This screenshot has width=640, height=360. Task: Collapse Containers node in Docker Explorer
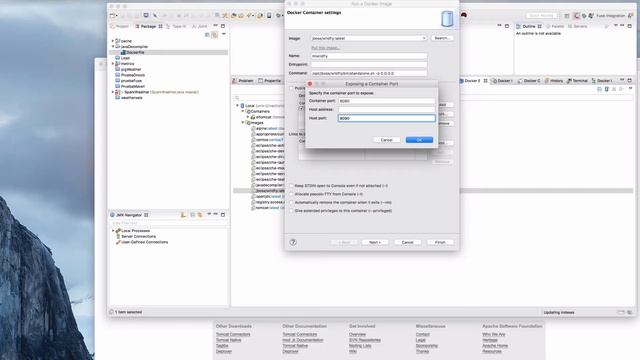point(242,111)
